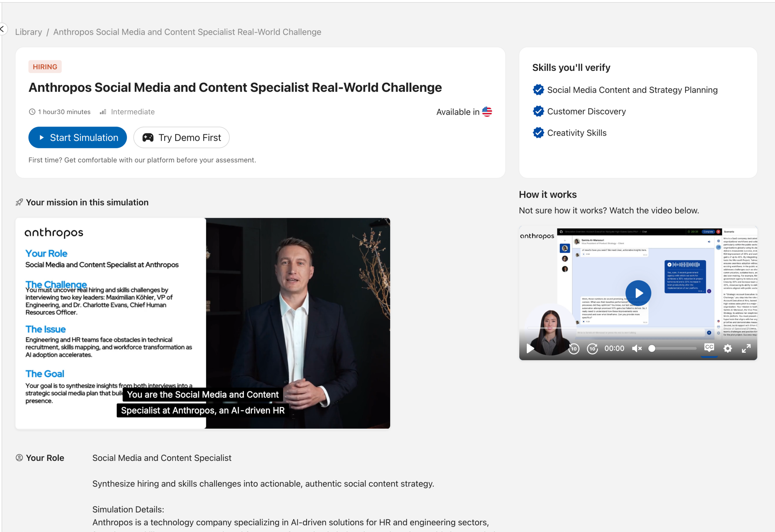The height and width of the screenshot is (532, 775).
Task: Adjust the tutorial video volume slider
Action: [x=672, y=349]
